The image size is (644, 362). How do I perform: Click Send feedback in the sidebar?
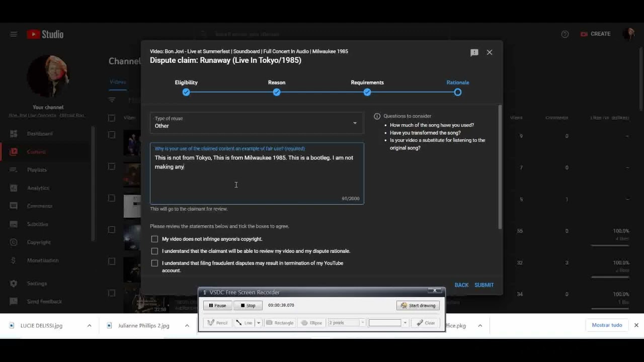click(45, 302)
